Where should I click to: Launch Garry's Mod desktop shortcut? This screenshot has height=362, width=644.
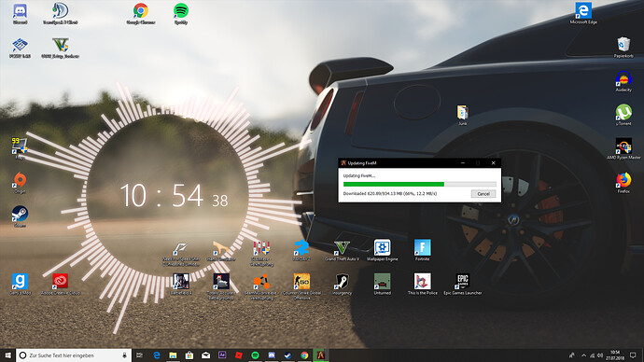(20, 284)
